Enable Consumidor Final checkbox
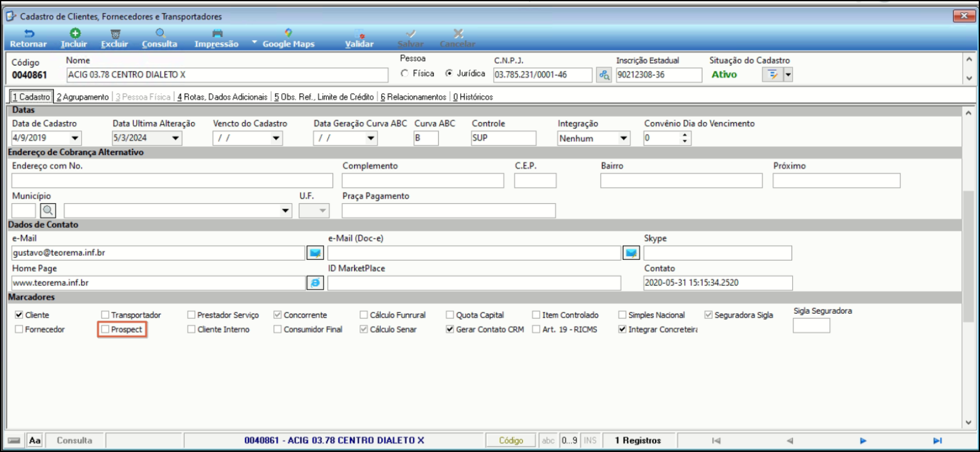This screenshot has height=452, width=980. pyautogui.click(x=277, y=329)
